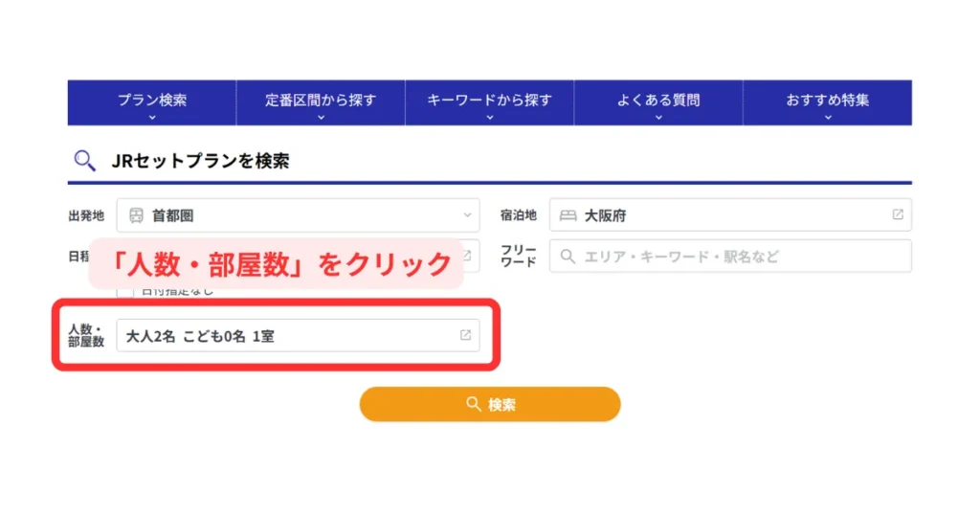This screenshot has height=515, width=980.
Task: Open the よくある質問 menu
Action: coord(658,100)
